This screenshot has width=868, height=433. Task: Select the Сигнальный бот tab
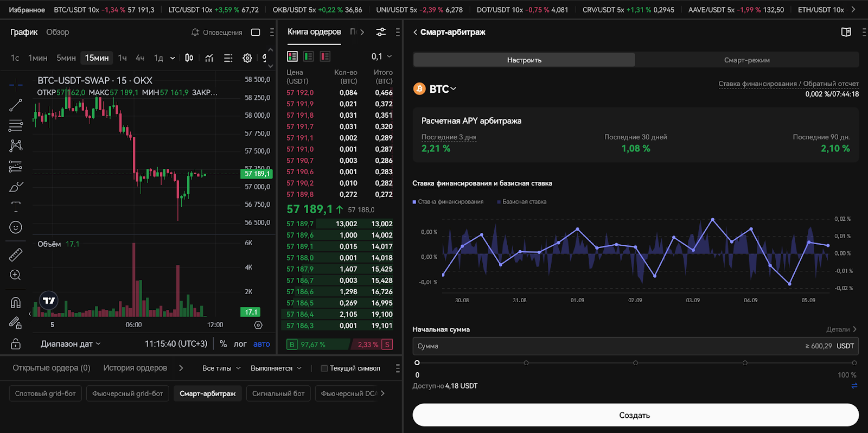[278, 393]
